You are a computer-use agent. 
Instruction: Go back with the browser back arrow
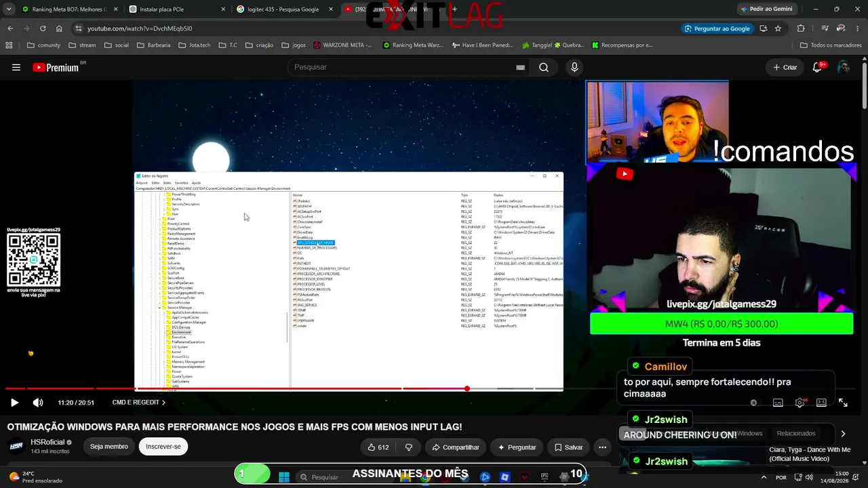click(x=10, y=28)
